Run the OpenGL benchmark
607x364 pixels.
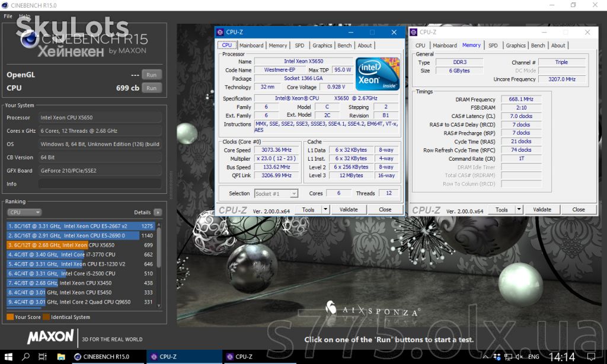[x=151, y=75]
